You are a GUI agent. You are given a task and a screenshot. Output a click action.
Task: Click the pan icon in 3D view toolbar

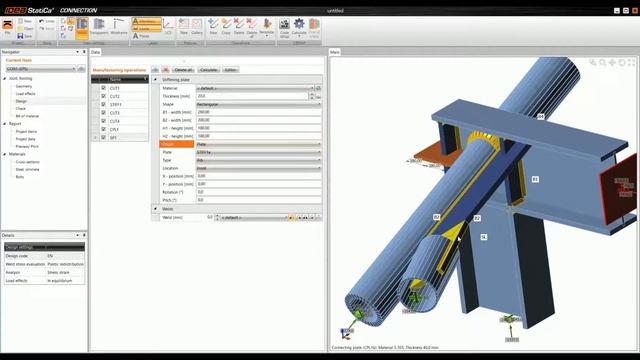612,62
